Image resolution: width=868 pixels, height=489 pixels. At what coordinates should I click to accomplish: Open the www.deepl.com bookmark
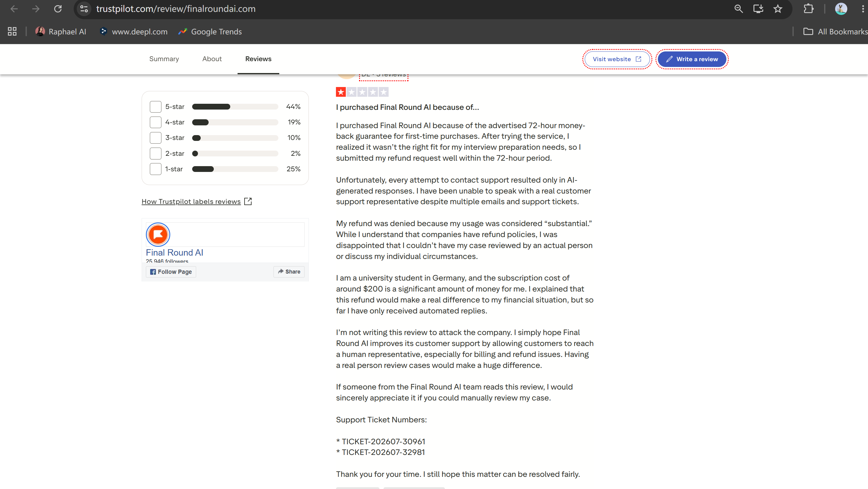click(x=134, y=32)
